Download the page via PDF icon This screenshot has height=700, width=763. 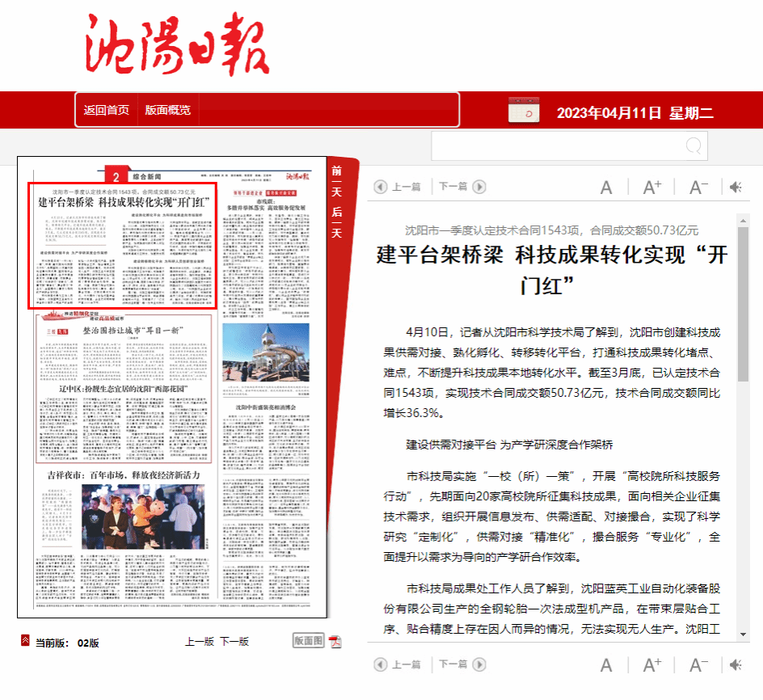(x=335, y=642)
